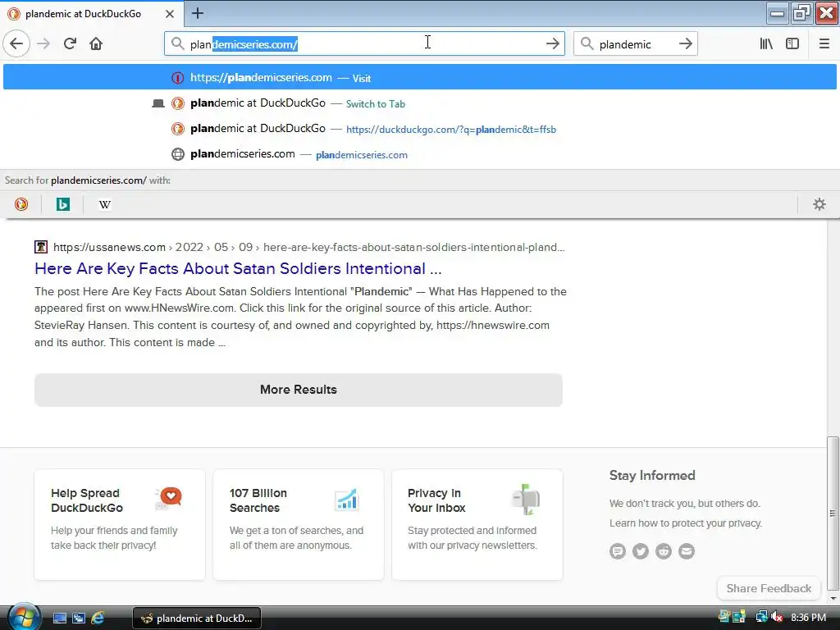The height and width of the screenshot is (630, 840).
Task: Open a new tab with the plus button
Action: click(197, 13)
